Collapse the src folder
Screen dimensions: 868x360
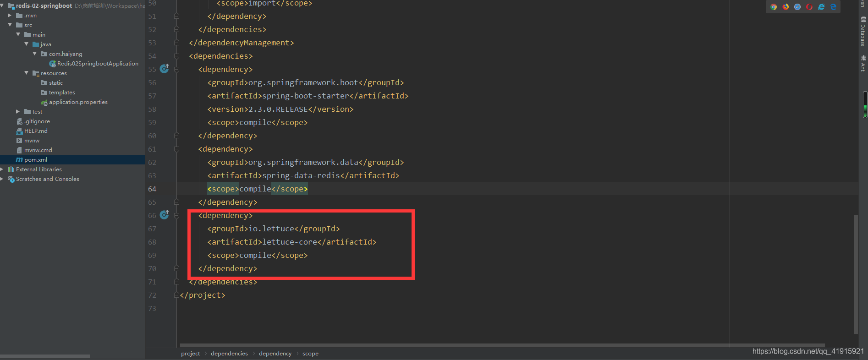pyautogui.click(x=10, y=25)
